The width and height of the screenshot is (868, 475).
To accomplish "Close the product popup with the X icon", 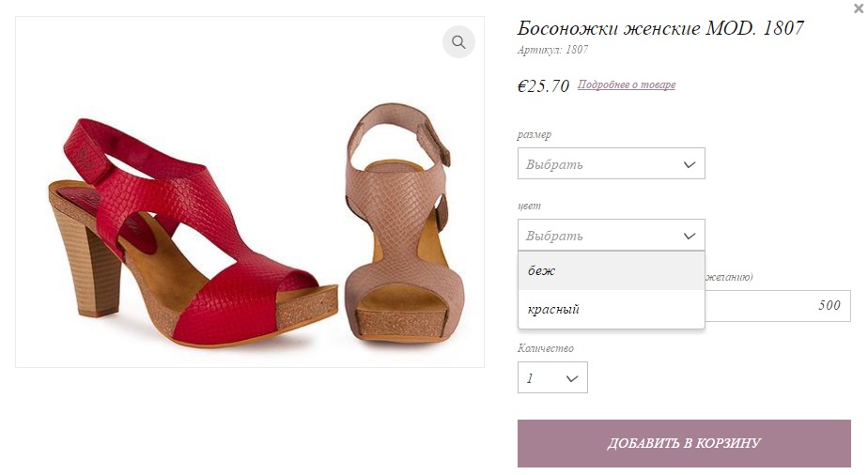I will click(x=859, y=8).
